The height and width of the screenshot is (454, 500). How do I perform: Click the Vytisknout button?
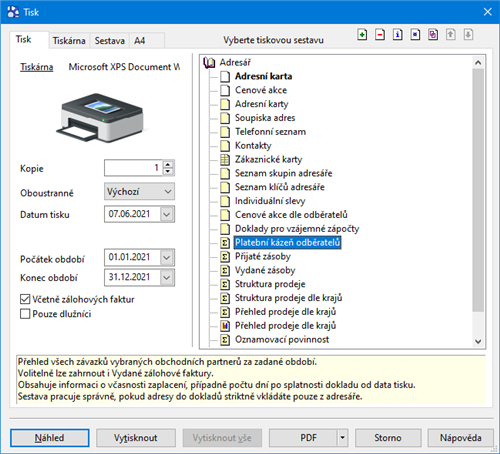(x=136, y=438)
